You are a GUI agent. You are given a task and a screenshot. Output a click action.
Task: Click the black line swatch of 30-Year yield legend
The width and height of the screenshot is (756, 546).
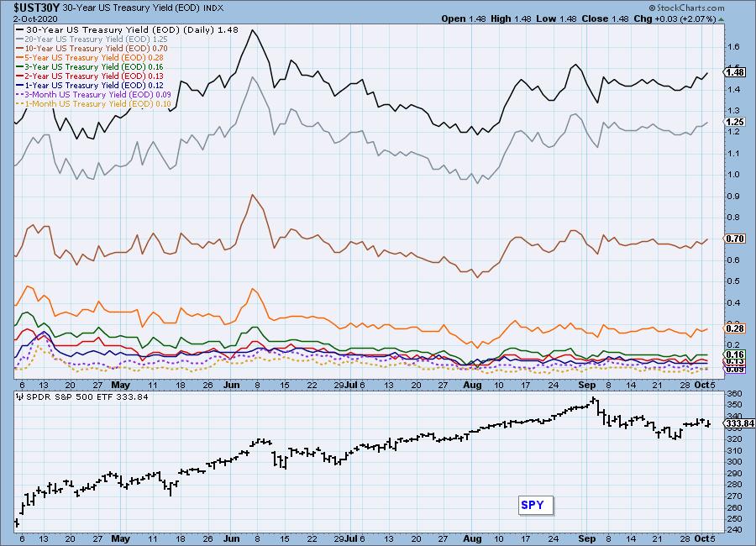20,30
